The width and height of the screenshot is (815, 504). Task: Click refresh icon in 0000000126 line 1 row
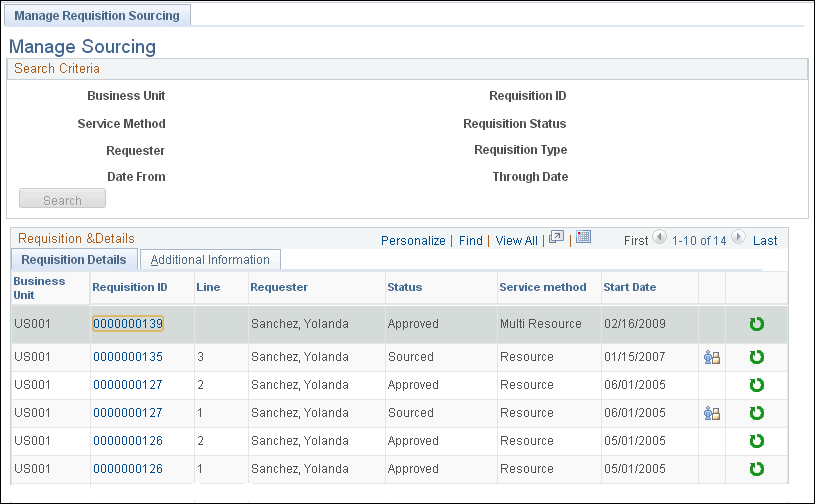(756, 470)
